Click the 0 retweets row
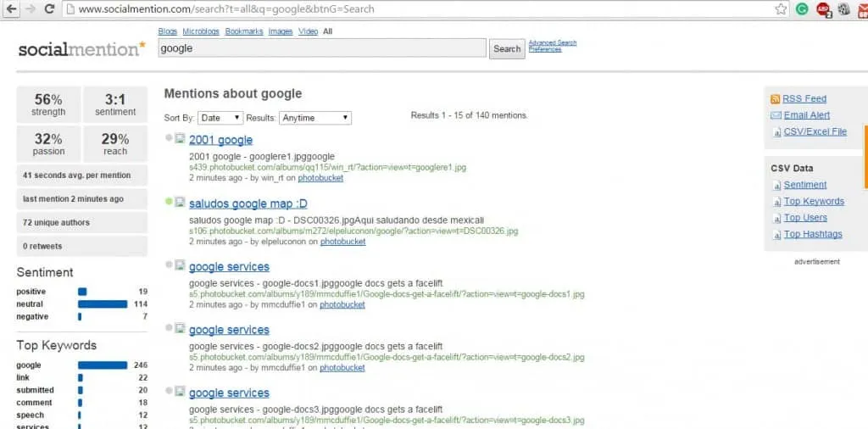Image resolution: width=868 pixels, height=429 pixels. pos(82,247)
